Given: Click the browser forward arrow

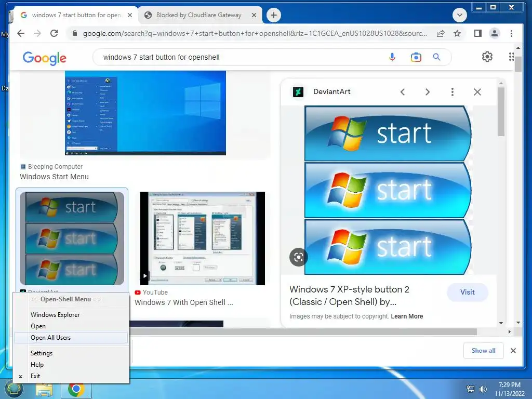Looking at the screenshot, I should tap(37, 33).
